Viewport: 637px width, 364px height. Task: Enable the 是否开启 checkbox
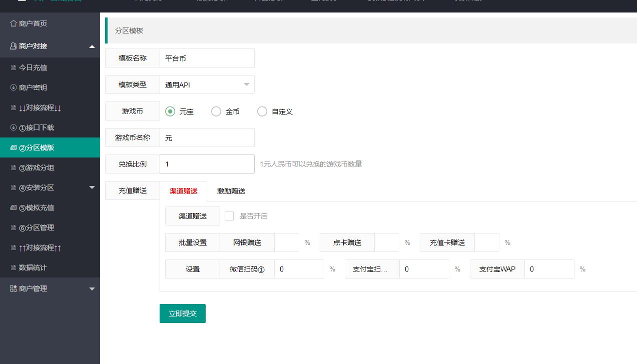point(229,216)
